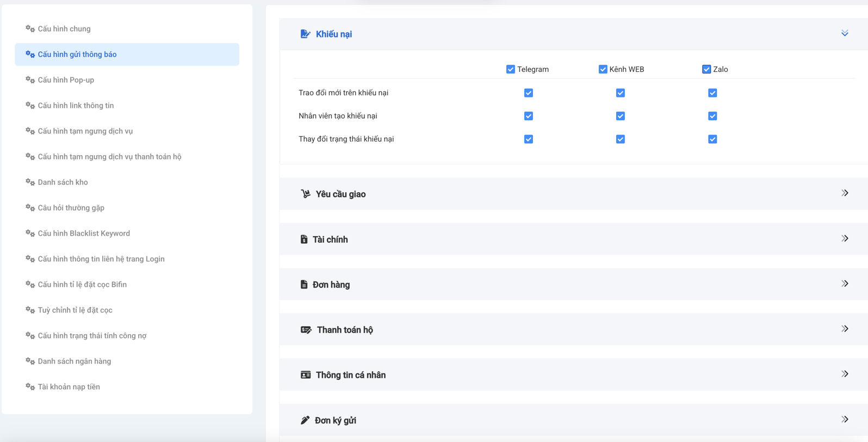This screenshot has width=868, height=442.
Task: Click the Thanh toán hộ payment icon
Action: [306, 330]
